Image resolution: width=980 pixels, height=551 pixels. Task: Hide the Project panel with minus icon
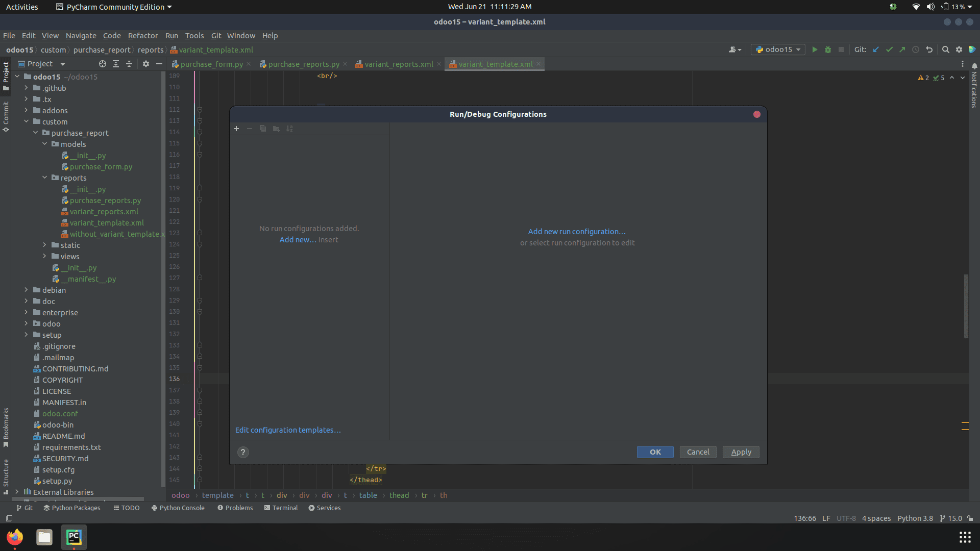[x=159, y=64]
